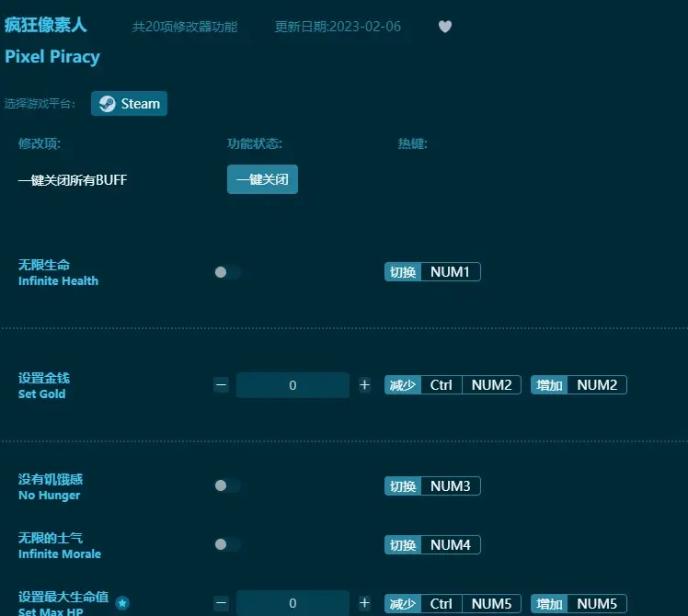Image resolution: width=688 pixels, height=616 pixels.
Task: Click NUM1 hotkey for Infinite Health
Action: click(450, 272)
